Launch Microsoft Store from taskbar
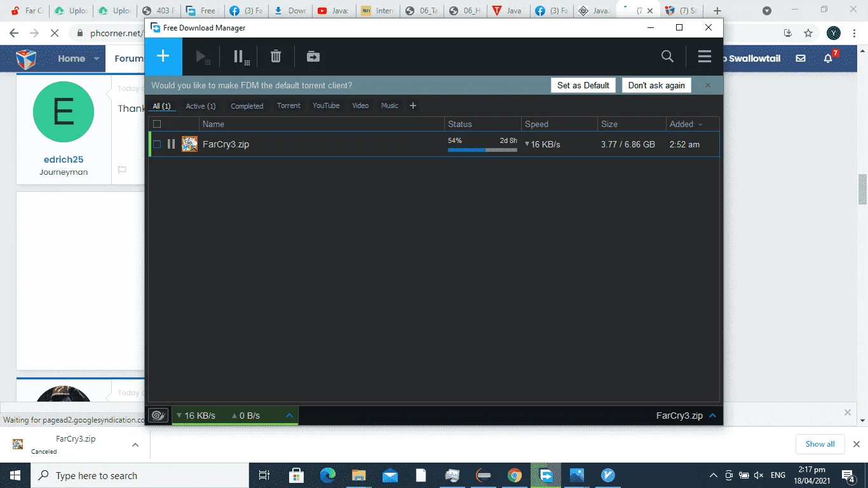The width and height of the screenshot is (868, 488). click(296, 475)
